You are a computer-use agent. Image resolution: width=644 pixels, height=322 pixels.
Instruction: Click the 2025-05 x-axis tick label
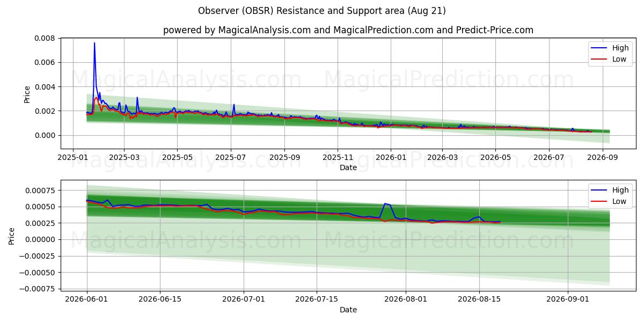coord(177,158)
